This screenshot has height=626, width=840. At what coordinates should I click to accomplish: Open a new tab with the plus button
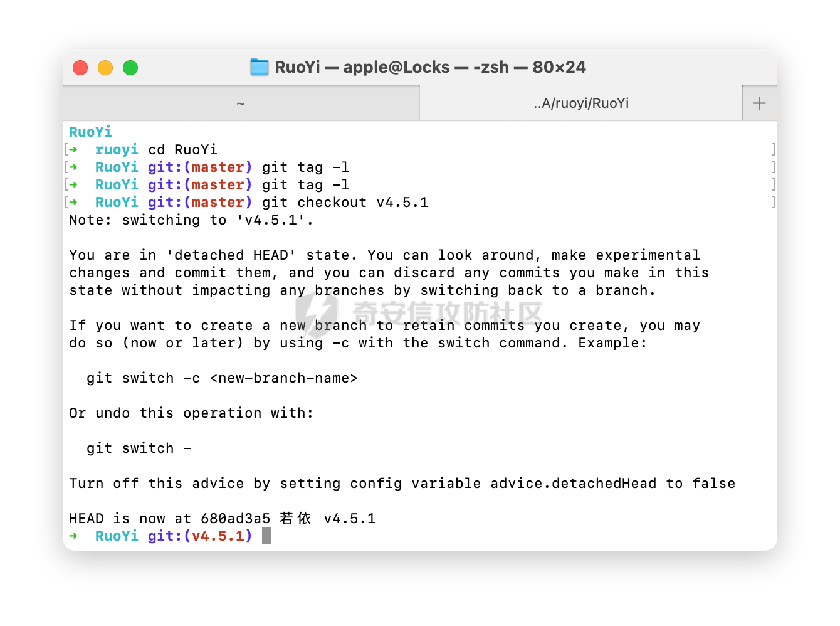(759, 103)
